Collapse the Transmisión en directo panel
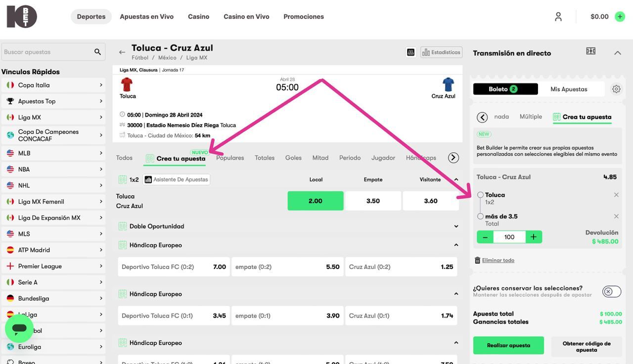Viewport: 633px width, 364px height. (617, 53)
